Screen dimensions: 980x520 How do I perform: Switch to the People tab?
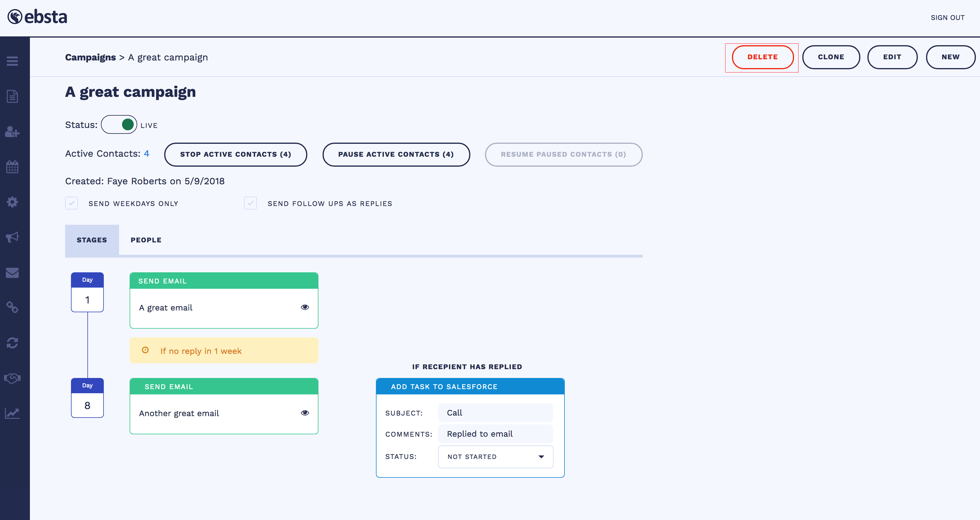[146, 240]
